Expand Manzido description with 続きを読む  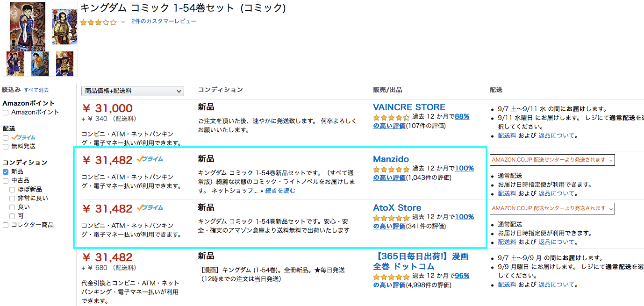click(x=280, y=191)
